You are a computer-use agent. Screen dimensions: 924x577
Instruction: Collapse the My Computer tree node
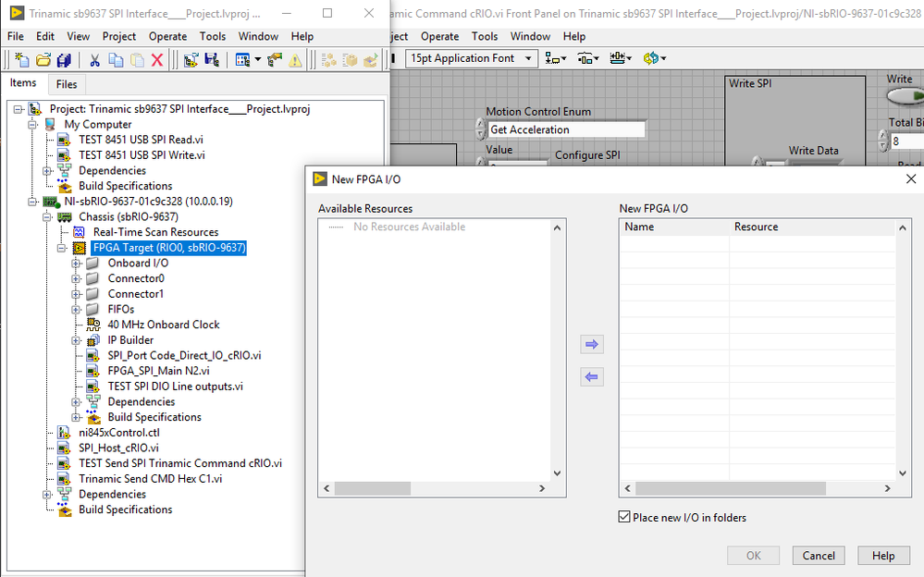click(x=32, y=124)
